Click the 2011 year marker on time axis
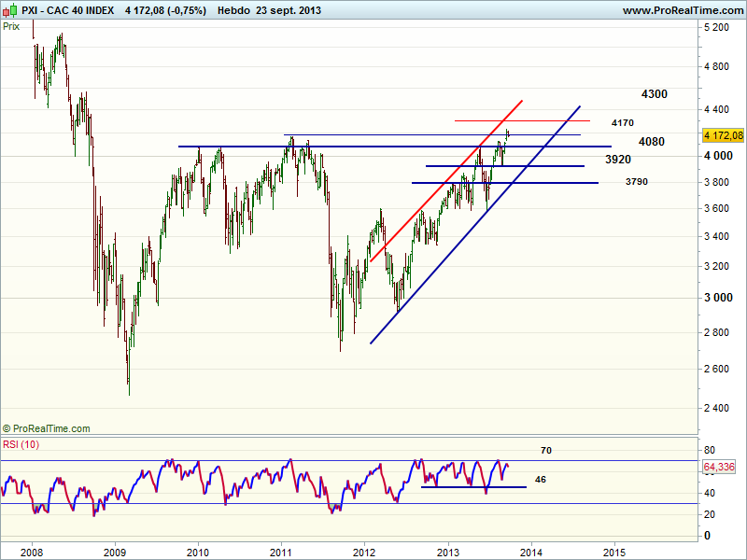The height and width of the screenshot is (560, 747). click(281, 551)
